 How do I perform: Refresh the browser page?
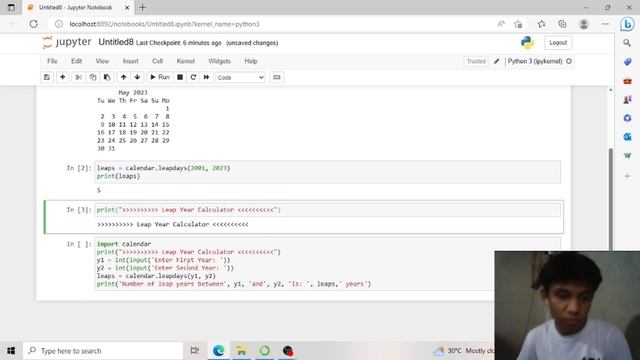pyautogui.click(x=33, y=24)
